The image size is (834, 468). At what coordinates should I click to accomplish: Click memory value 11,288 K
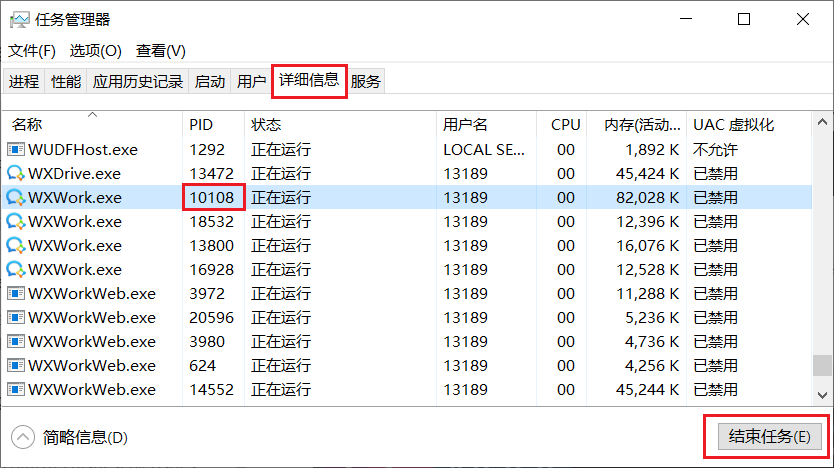(648, 294)
